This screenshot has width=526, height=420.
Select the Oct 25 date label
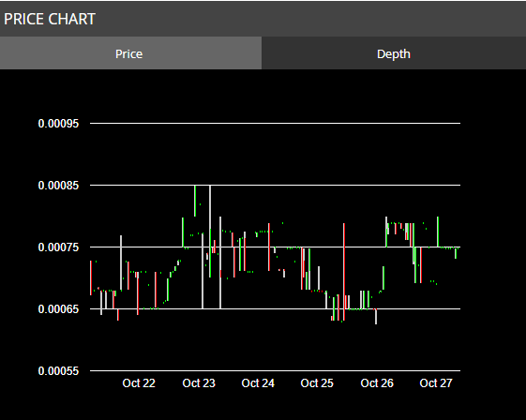pyautogui.click(x=317, y=383)
